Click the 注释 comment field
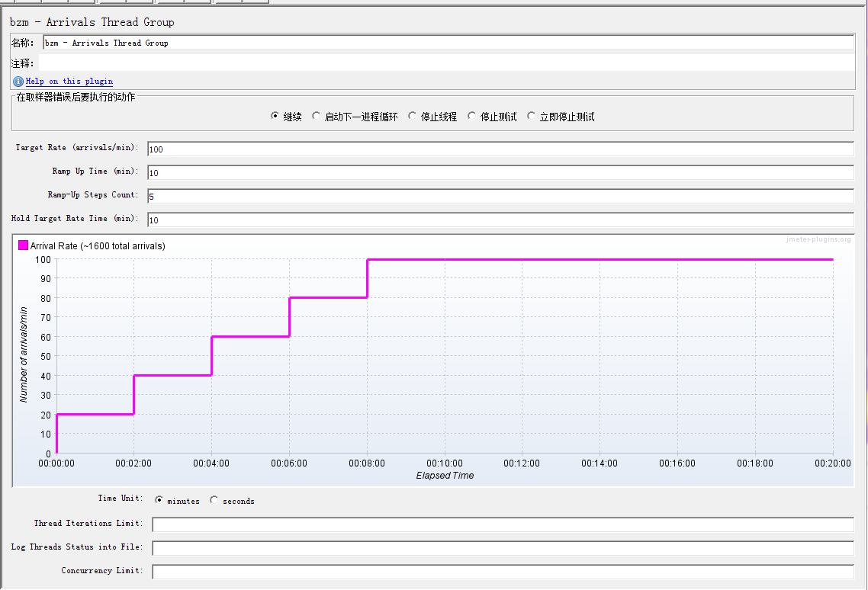Viewport: 868px width, 590px height. tap(446, 63)
